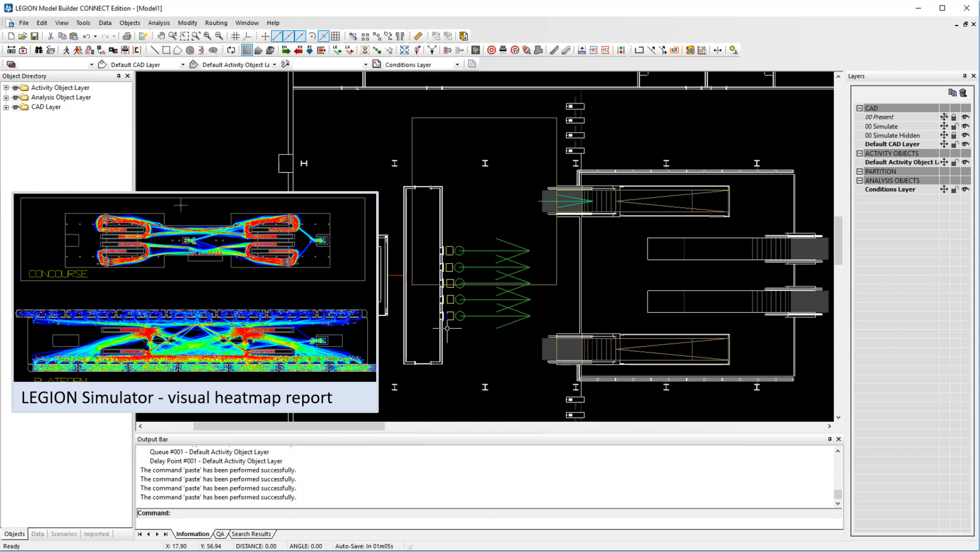Toggle visibility eye of 00 Simulate Hidden layer
980x552 pixels.
[x=965, y=135]
